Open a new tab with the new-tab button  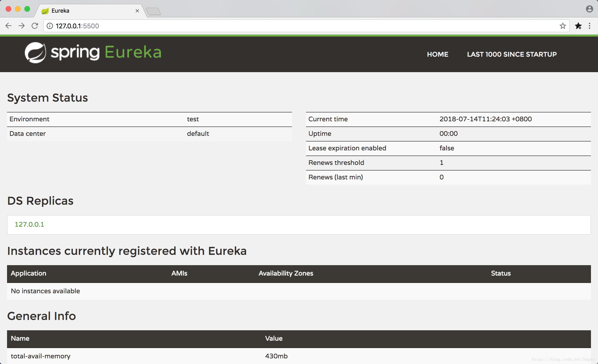[153, 11]
